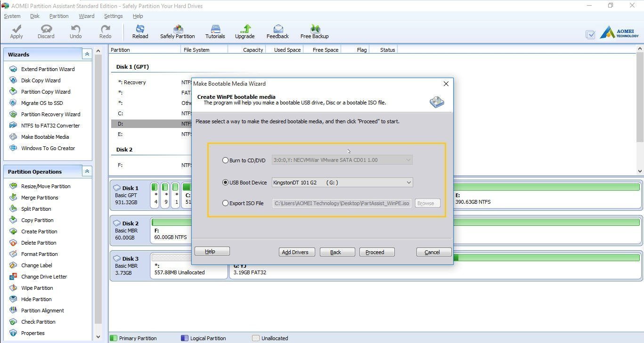Choose Copy Partition operation
Screen dimensions: 644x343
coord(37,220)
